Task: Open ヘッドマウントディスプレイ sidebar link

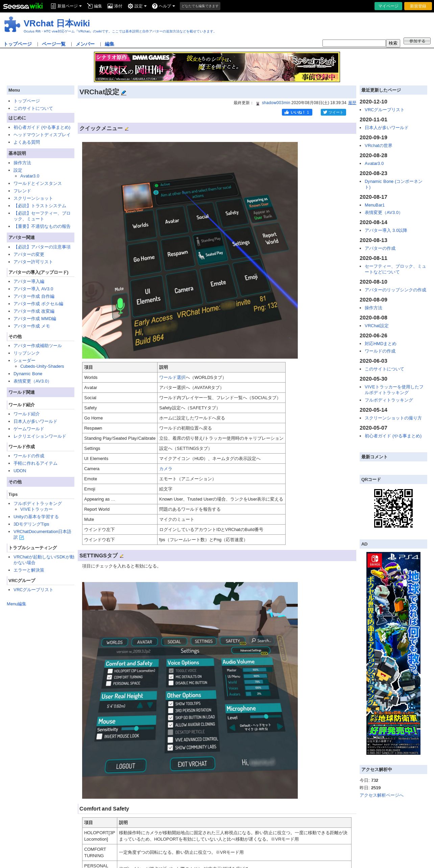Action: pyautogui.click(x=42, y=135)
